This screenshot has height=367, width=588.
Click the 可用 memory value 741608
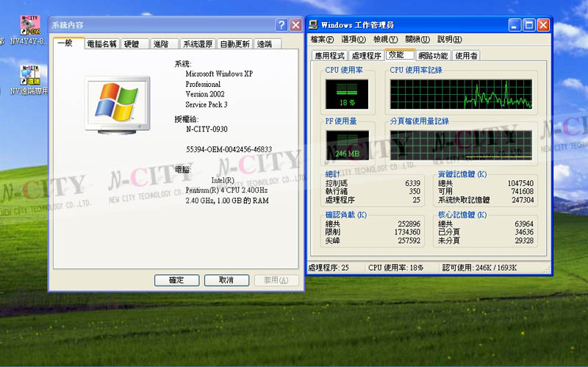[x=523, y=191]
